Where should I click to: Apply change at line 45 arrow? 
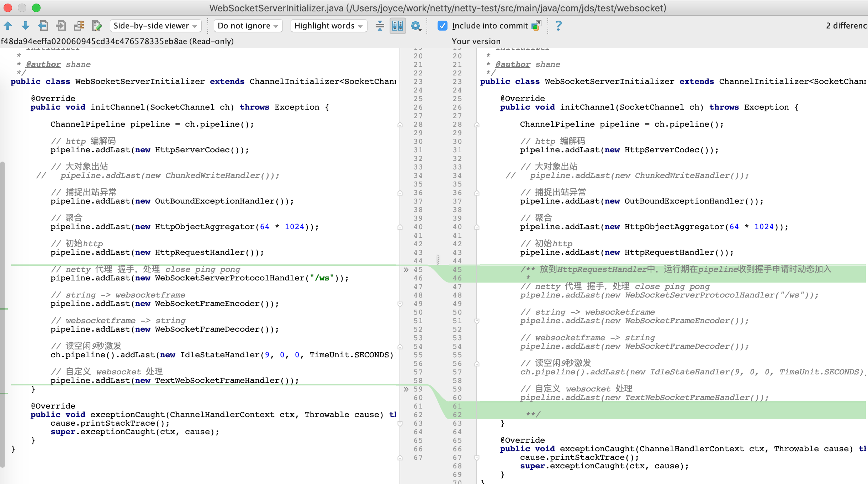[x=406, y=270]
